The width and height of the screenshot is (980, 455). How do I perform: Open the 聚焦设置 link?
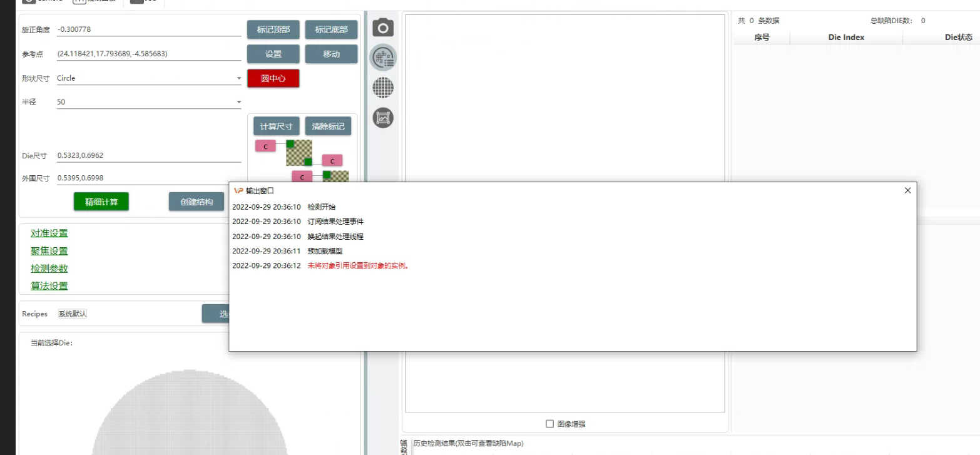point(49,251)
